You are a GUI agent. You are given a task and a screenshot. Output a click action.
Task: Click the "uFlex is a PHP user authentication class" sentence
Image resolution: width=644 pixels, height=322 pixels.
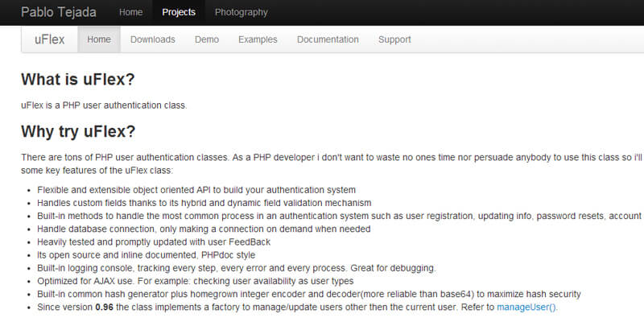click(104, 105)
